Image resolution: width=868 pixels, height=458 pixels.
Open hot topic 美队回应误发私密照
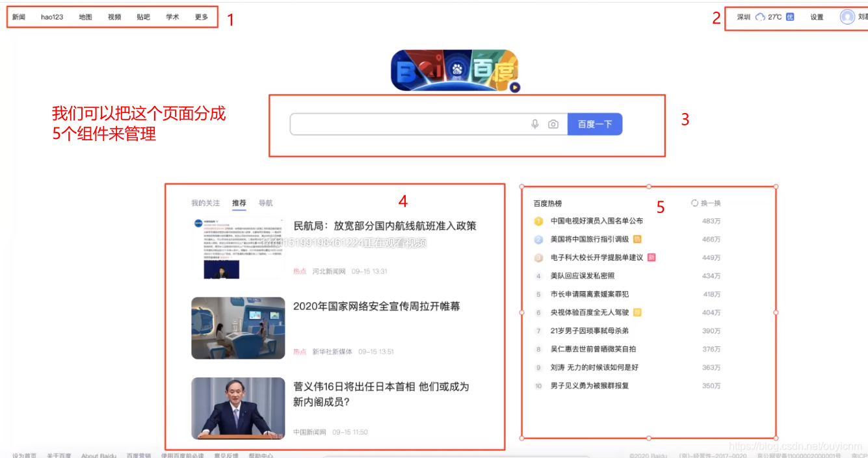pyautogui.click(x=583, y=276)
